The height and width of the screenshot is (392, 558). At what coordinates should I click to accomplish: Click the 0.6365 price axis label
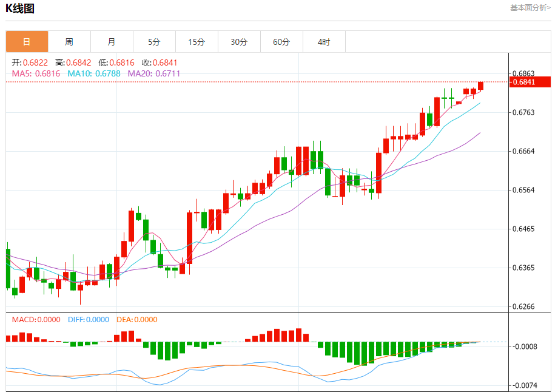tap(523, 268)
